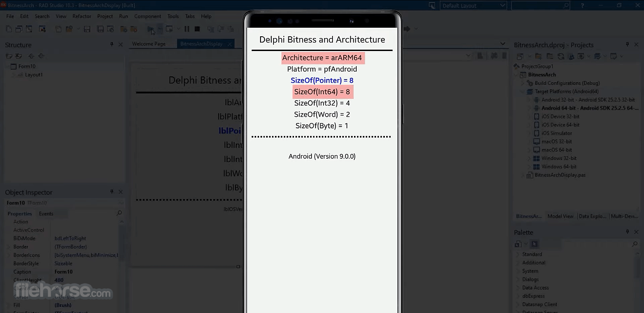This screenshot has width=644, height=313.
Task: Click the Caption property value Form10
Action: tap(64, 272)
